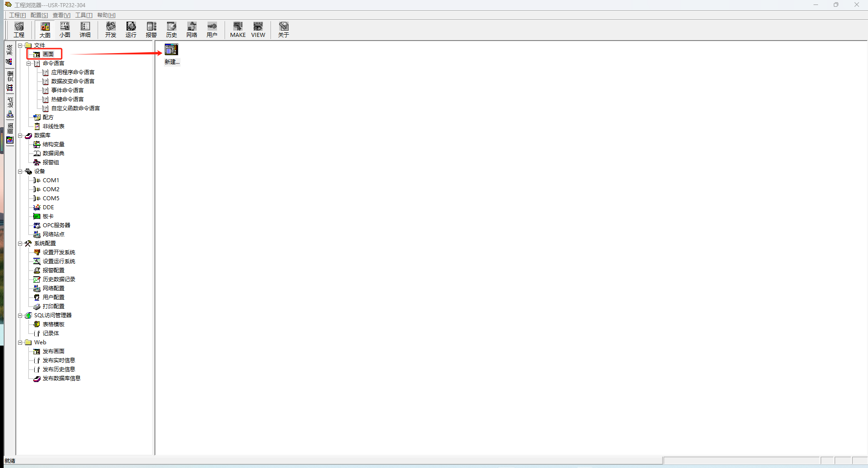Image resolution: width=868 pixels, height=468 pixels.
Task: Collapse the 系统配置 tree node
Action: pos(20,243)
